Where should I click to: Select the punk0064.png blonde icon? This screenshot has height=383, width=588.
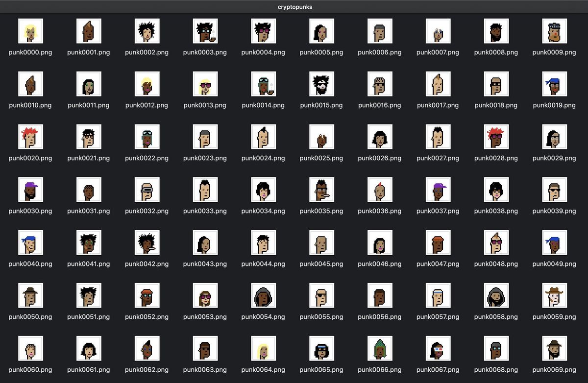click(x=264, y=348)
